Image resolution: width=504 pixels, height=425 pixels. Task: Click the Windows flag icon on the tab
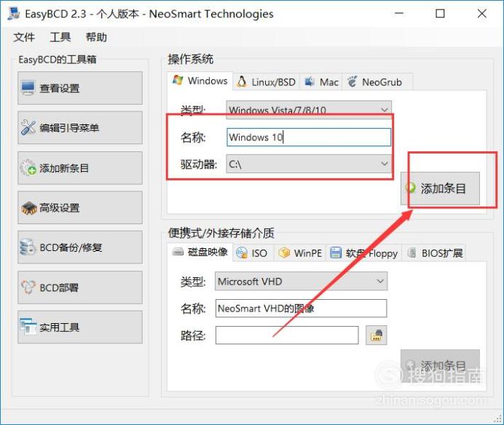pos(178,80)
